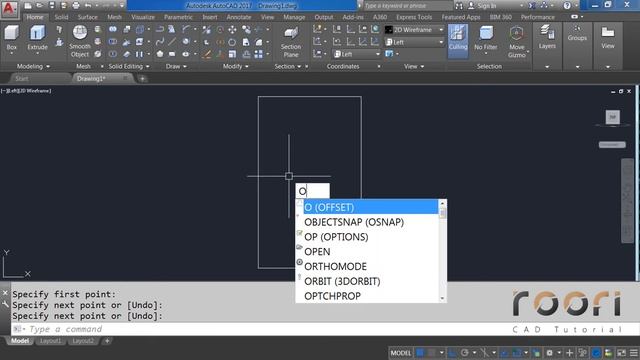Switch to the Visualize ribbon tab
The height and width of the screenshot is (360, 640).
tap(143, 17)
